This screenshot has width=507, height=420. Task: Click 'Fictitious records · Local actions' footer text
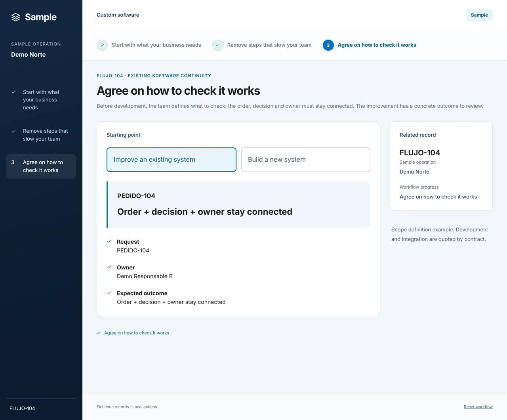point(127,407)
